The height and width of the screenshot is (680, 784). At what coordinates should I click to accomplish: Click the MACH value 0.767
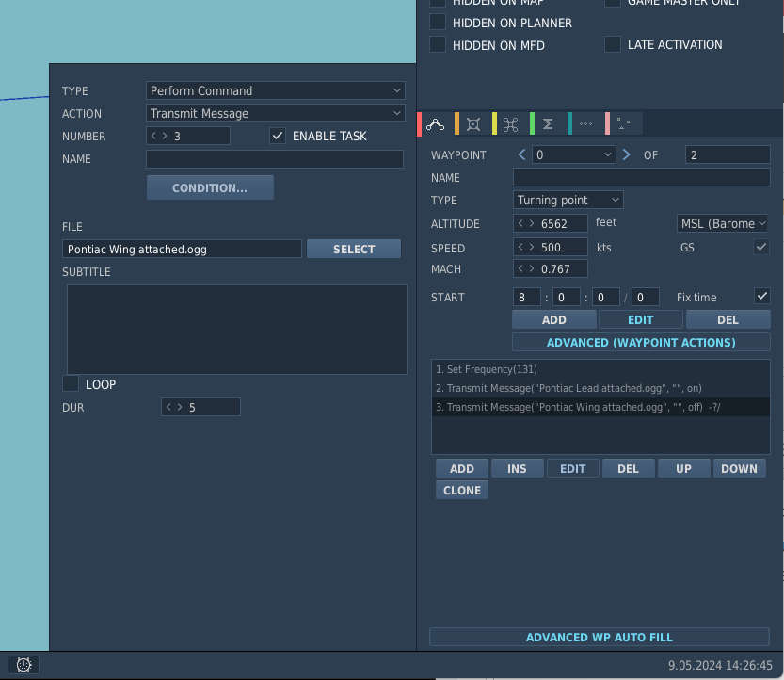click(555, 269)
